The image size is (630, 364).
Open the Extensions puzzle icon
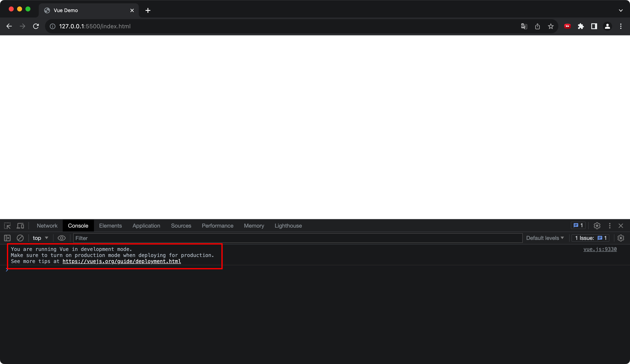[581, 26]
